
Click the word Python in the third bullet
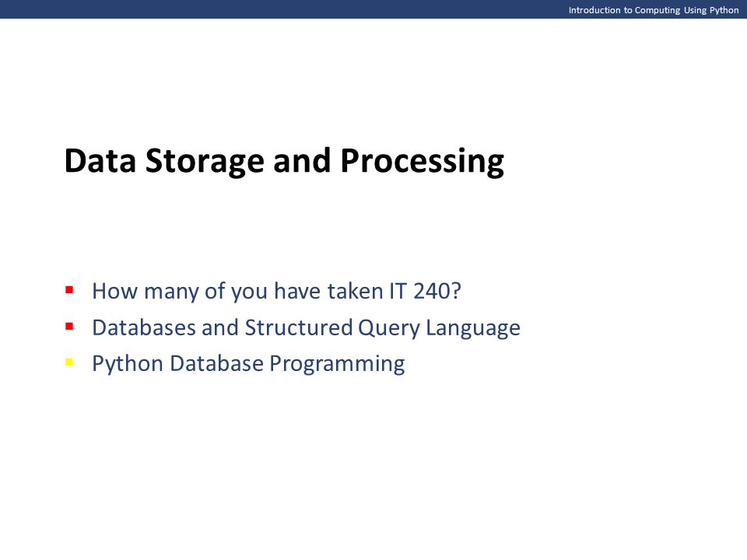coord(128,365)
